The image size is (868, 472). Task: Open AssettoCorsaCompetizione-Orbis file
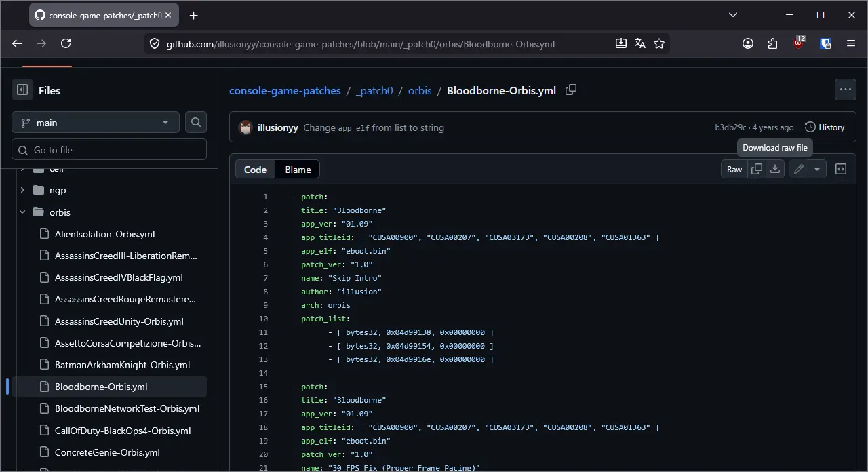[x=128, y=343]
